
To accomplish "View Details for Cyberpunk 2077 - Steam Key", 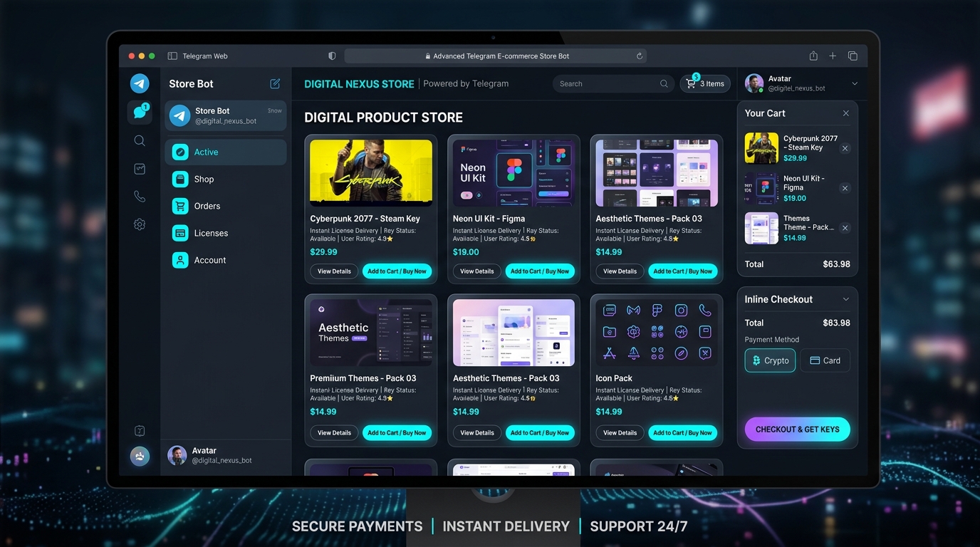I will 334,271.
